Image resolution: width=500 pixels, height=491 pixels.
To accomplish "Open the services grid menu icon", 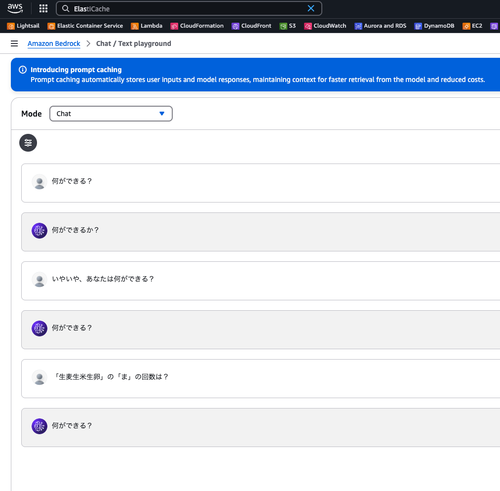I will [43, 8].
